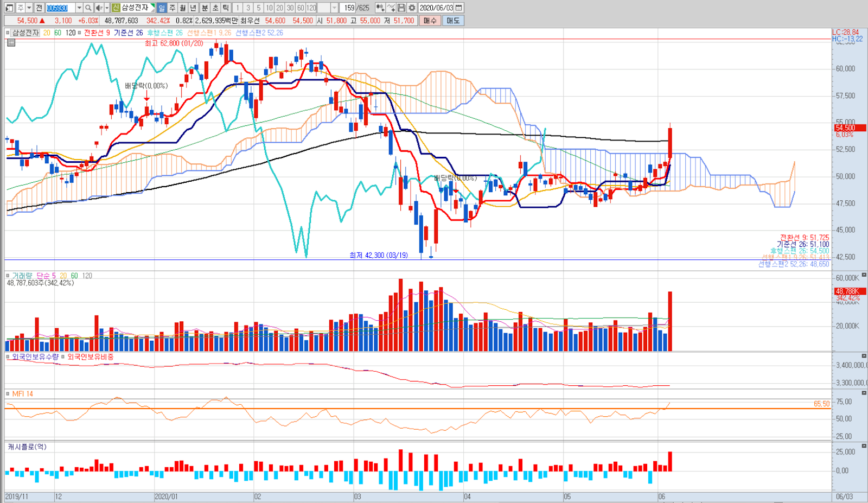Click the 외국인보유비중 legend label

click(x=91, y=356)
